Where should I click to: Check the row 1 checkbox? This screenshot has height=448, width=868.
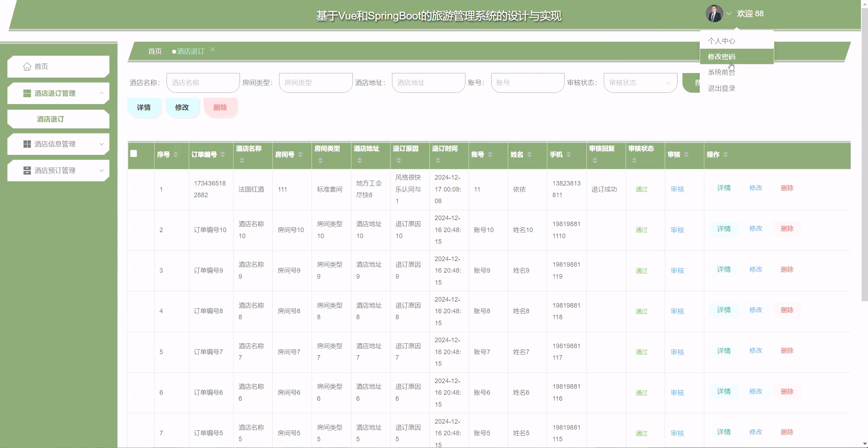[x=136, y=189]
